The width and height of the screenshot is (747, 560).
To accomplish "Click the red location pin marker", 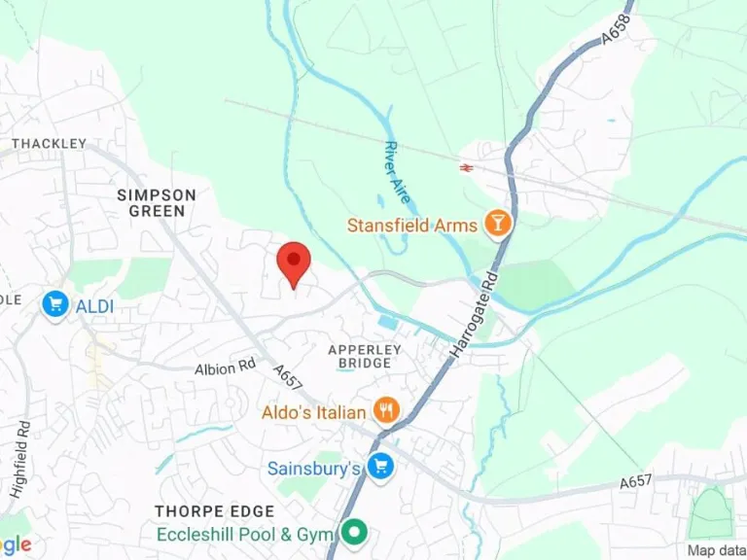I will [294, 264].
